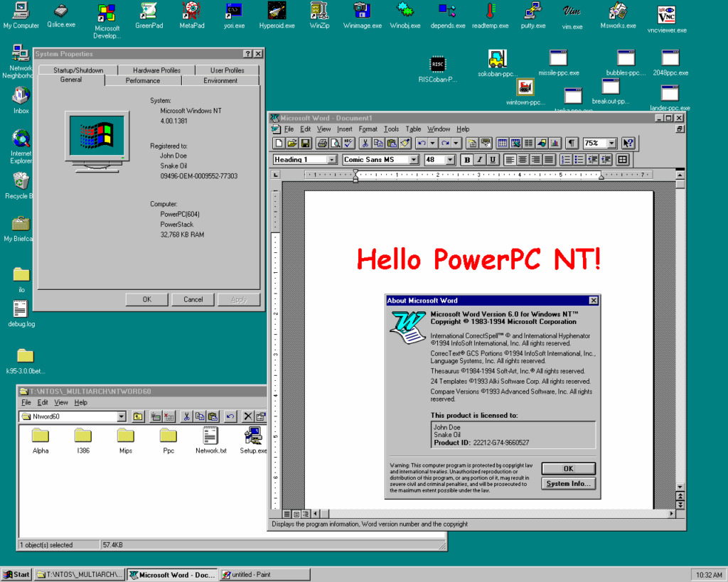Switch to untitled - Paint via the taskbar
Image resolution: width=728 pixels, height=582 pixels.
[264, 574]
